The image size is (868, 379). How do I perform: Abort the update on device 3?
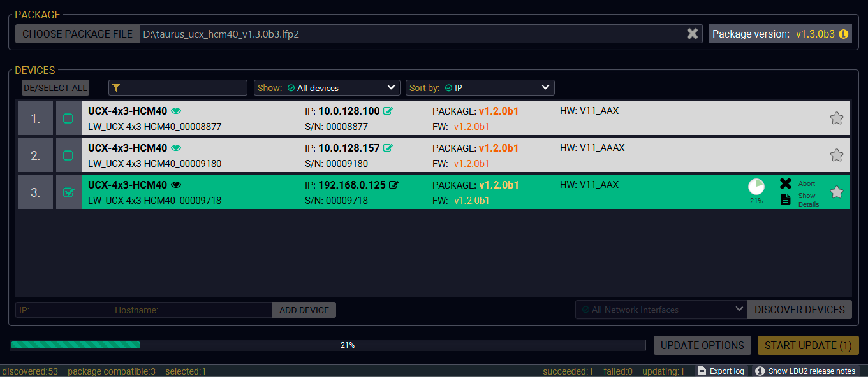tap(786, 183)
